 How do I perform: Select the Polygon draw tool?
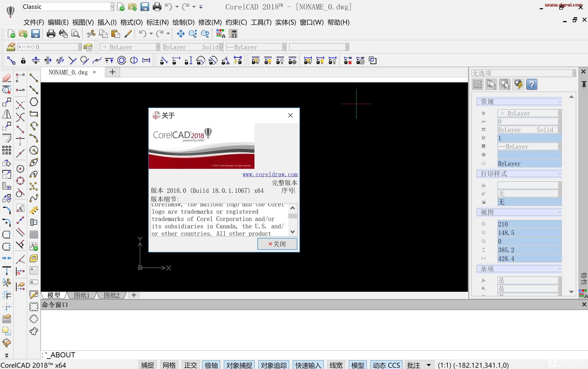click(x=34, y=102)
